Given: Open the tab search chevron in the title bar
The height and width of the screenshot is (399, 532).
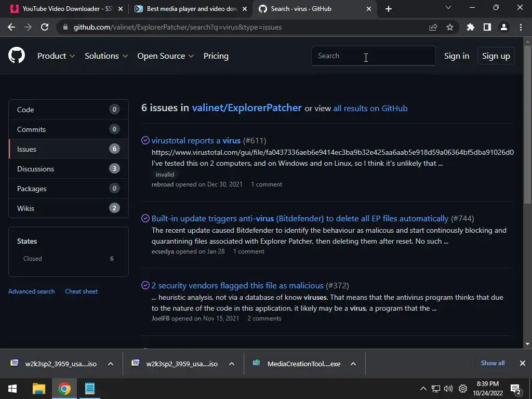Looking at the screenshot, I should click(448, 7).
